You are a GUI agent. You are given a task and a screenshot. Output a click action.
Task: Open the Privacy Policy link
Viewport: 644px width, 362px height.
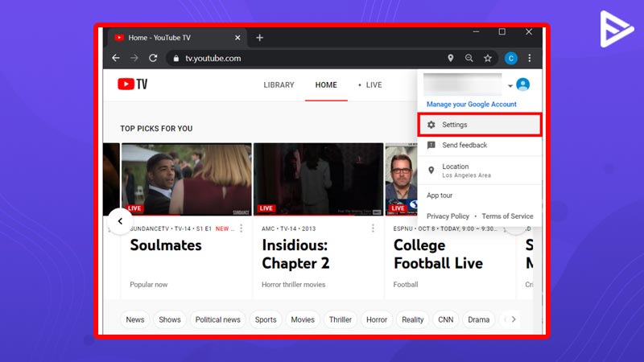point(448,216)
